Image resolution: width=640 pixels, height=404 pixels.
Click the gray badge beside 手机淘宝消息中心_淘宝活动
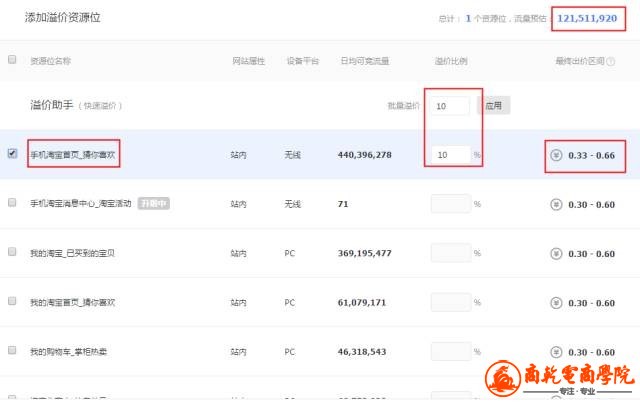click(x=153, y=203)
